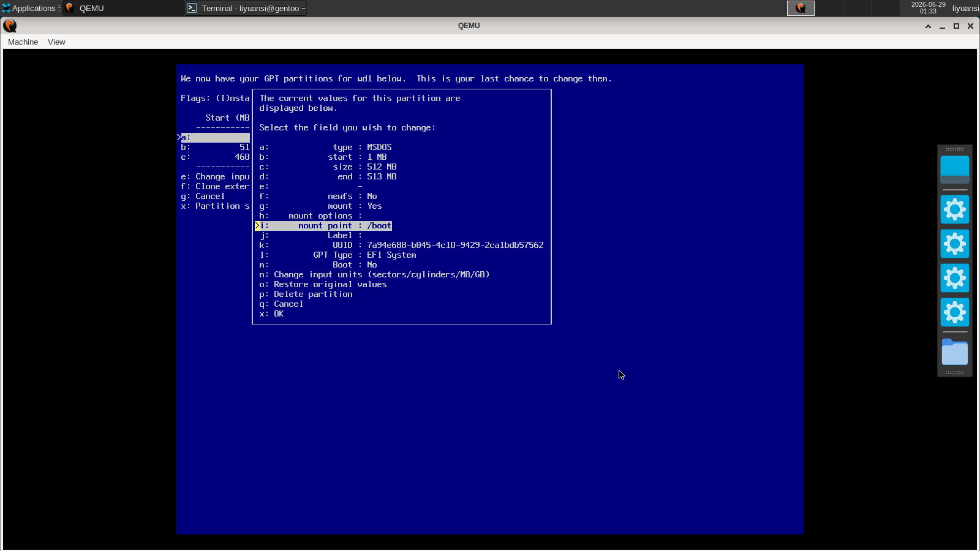Select the 'end : 513 MB' field
Image resolution: width=980 pixels, height=551 pixels.
coord(328,177)
